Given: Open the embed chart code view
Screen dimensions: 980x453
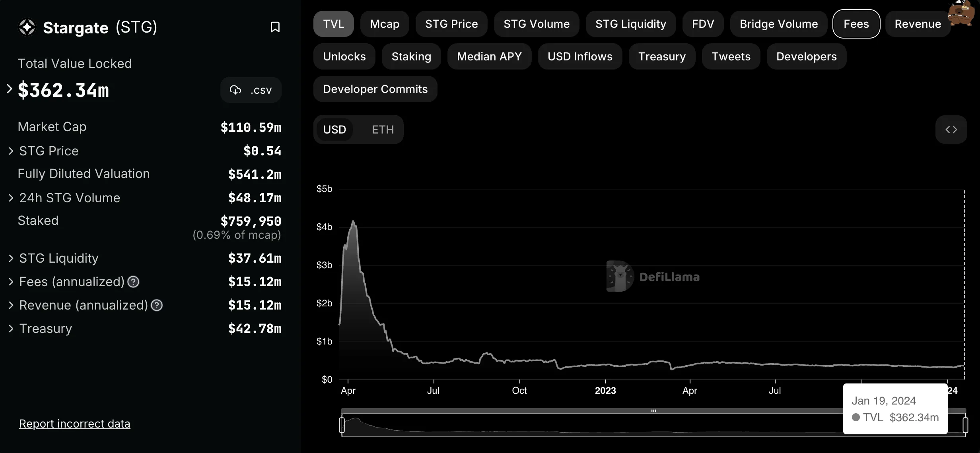Looking at the screenshot, I should click(951, 130).
